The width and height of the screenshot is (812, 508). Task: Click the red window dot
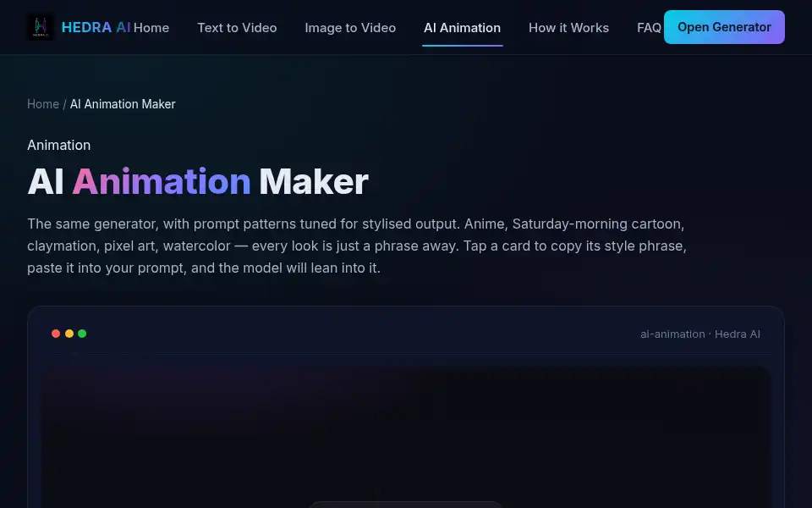click(x=56, y=334)
